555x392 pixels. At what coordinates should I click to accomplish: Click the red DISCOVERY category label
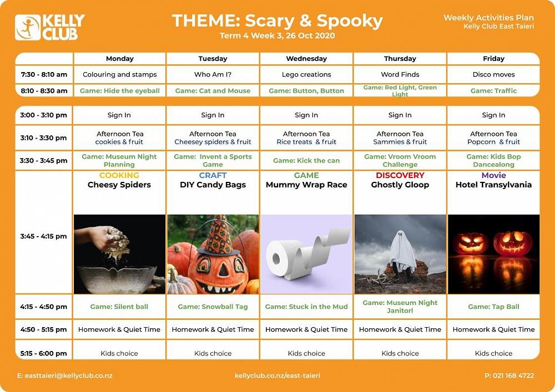tap(400, 176)
